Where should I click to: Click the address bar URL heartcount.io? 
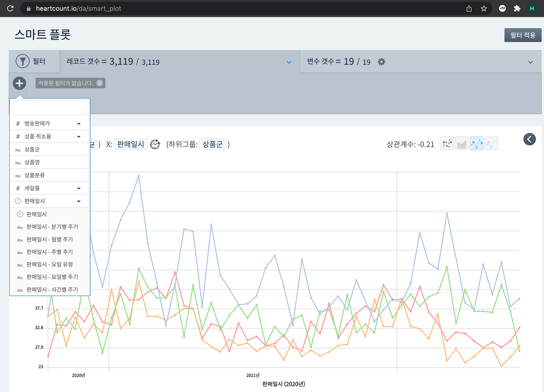[x=78, y=9]
